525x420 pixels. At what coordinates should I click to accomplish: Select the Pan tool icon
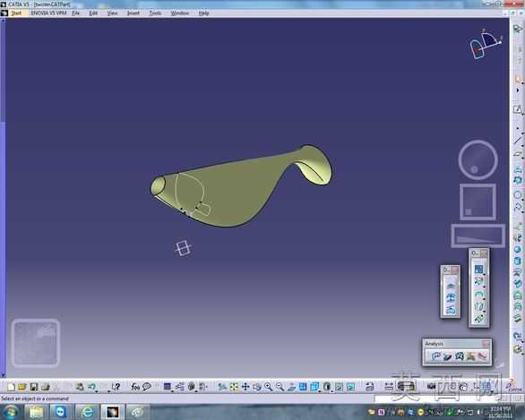245,387
